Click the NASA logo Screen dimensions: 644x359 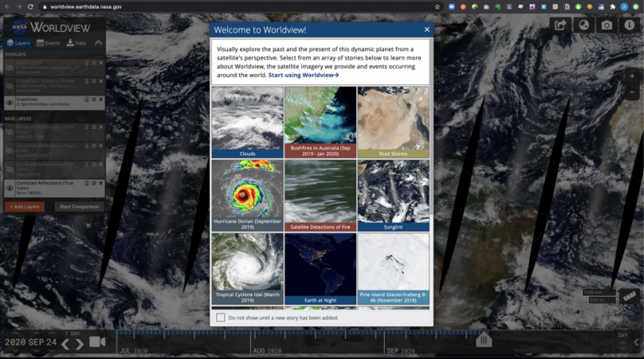pyautogui.click(x=19, y=28)
